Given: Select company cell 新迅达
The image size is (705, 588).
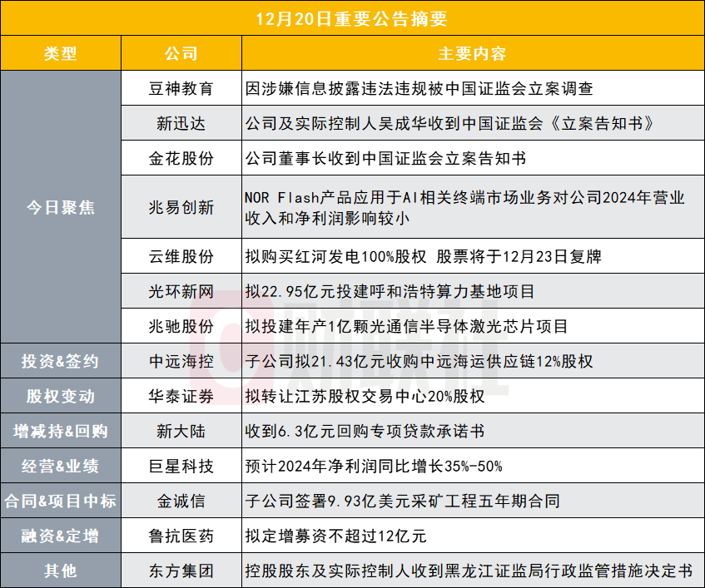Looking at the screenshot, I should tap(181, 123).
